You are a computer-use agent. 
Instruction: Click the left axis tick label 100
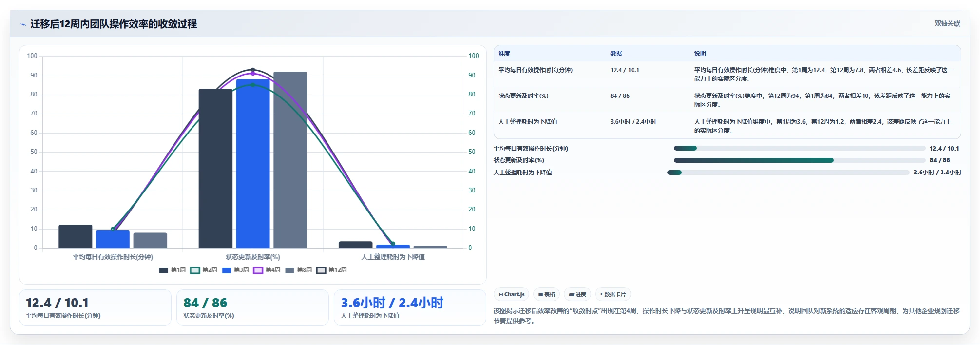(x=32, y=56)
